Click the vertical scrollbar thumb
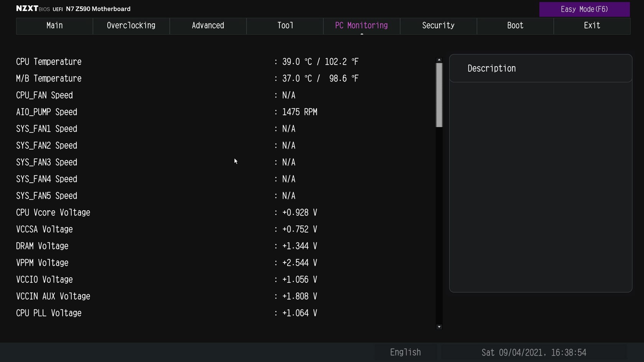The width and height of the screenshot is (644, 362). (439, 95)
